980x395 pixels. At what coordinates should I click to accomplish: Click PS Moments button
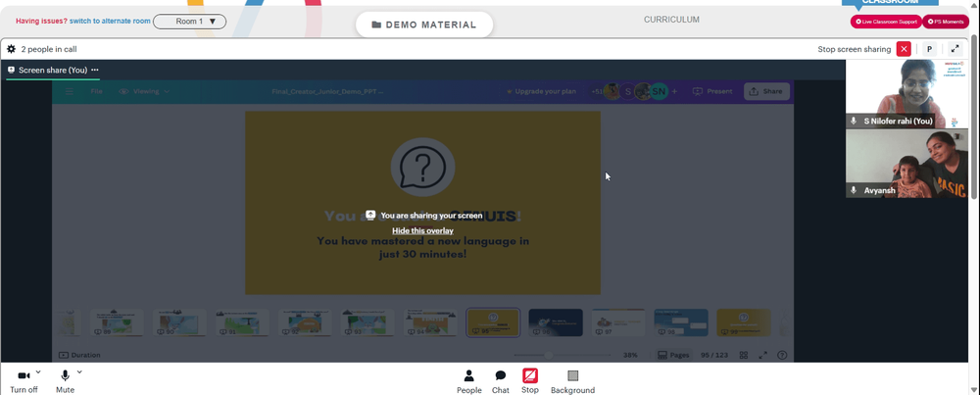click(948, 22)
